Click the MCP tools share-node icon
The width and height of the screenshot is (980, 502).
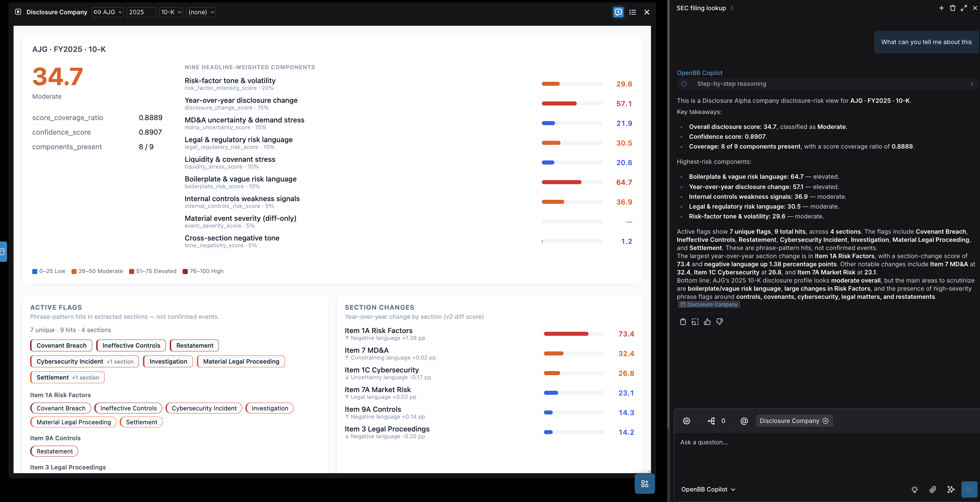[711, 421]
